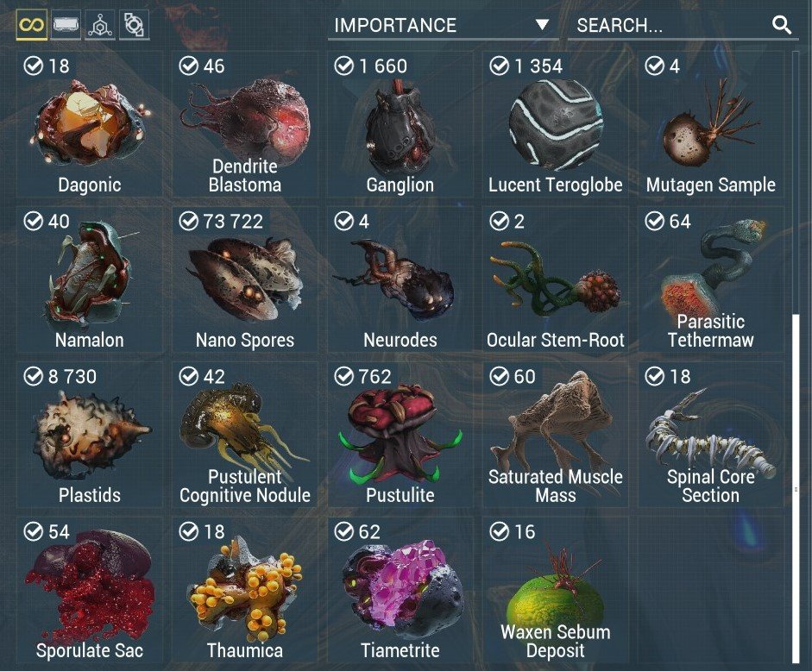Viewport: 812px width, 671px height.
Task: Select the second filter tab icon
Action: pyautogui.click(x=66, y=24)
